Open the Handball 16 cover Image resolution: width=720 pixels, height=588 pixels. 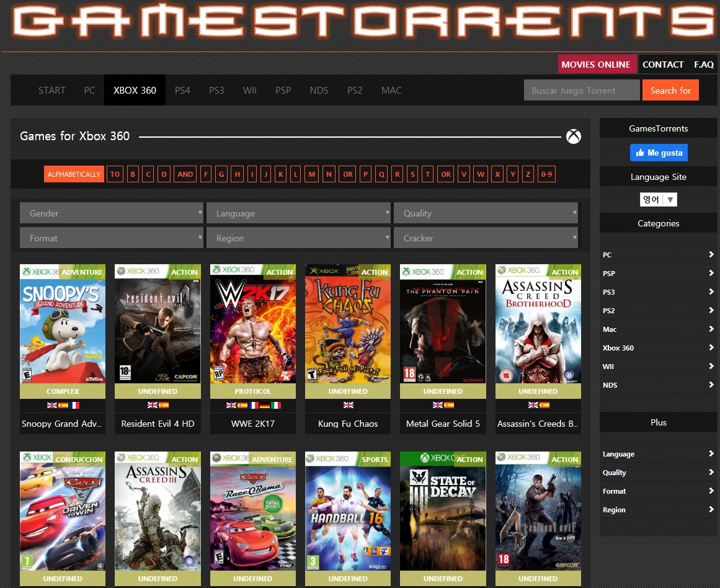(348, 511)
